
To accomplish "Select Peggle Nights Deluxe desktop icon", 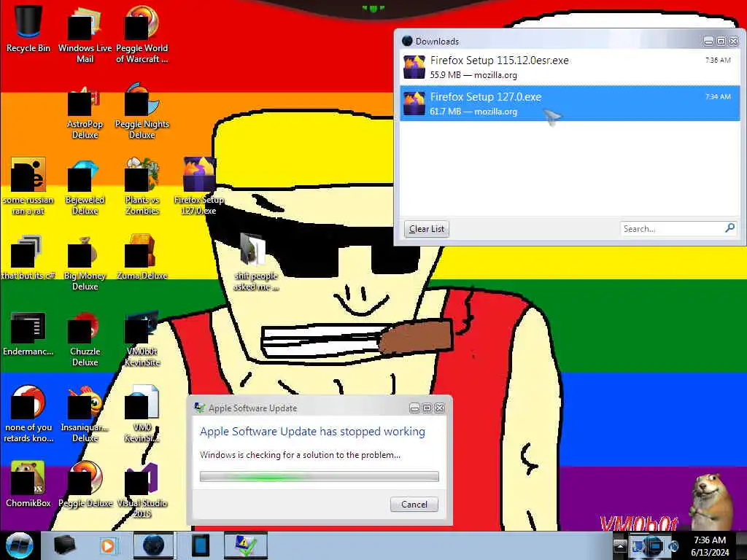I will point(142,111).
